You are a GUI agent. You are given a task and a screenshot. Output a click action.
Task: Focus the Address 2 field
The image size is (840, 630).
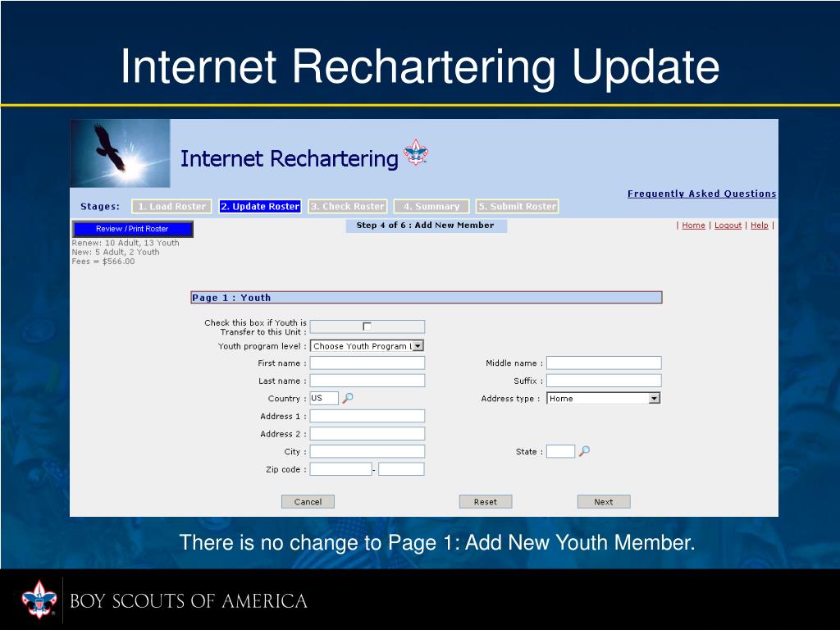pos(367,433)
